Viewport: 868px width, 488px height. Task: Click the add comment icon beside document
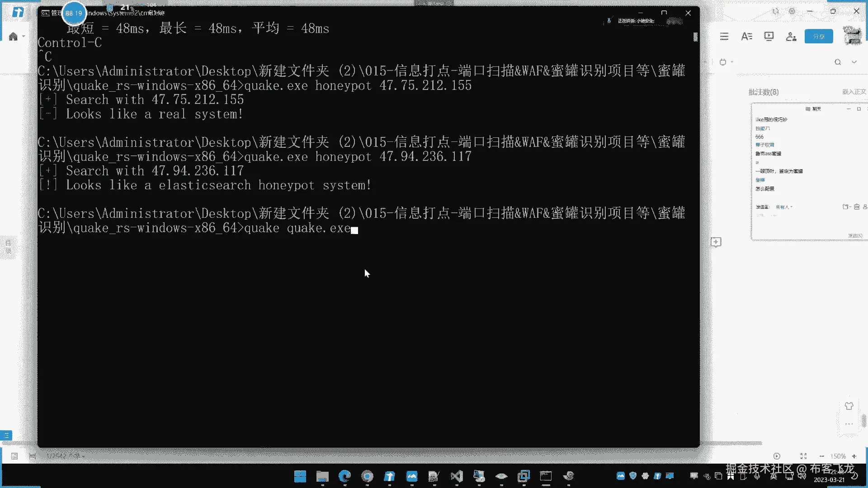coord(716,242)
